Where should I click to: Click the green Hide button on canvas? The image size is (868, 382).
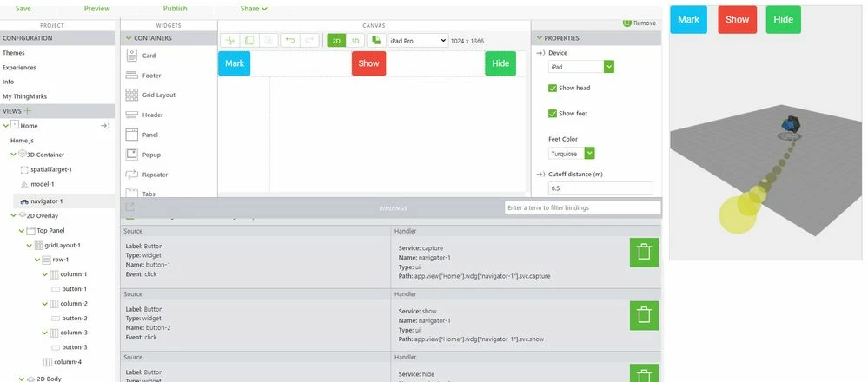(x=500, y=63)
